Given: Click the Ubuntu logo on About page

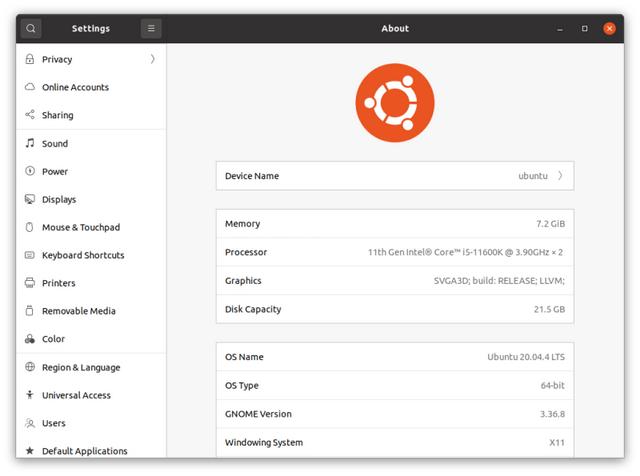Looking at the screenshot, I should [395, 103].
